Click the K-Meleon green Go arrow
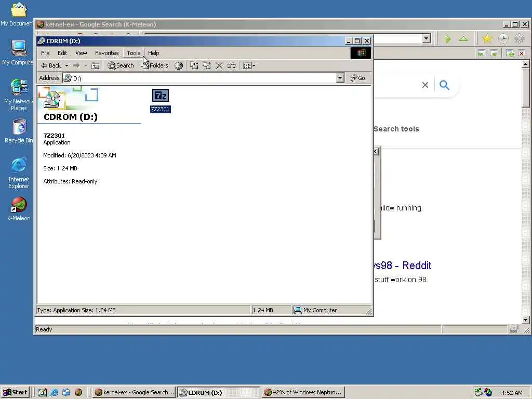Viewport: 532px width, 399px height. (x=448, y=39)
